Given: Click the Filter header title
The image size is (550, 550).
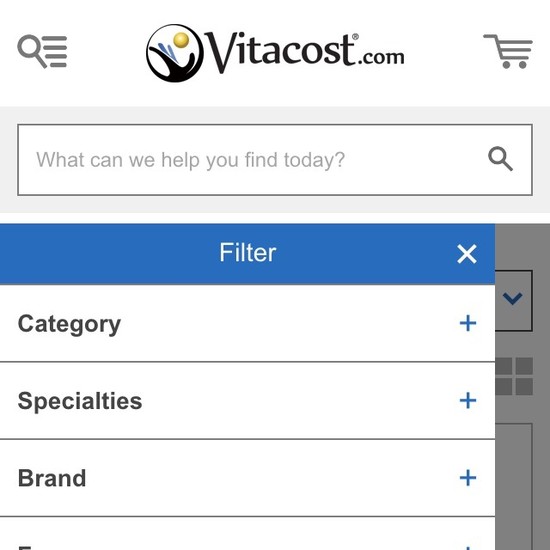Looking at the screenshot, I should click(x=248, y=253).
